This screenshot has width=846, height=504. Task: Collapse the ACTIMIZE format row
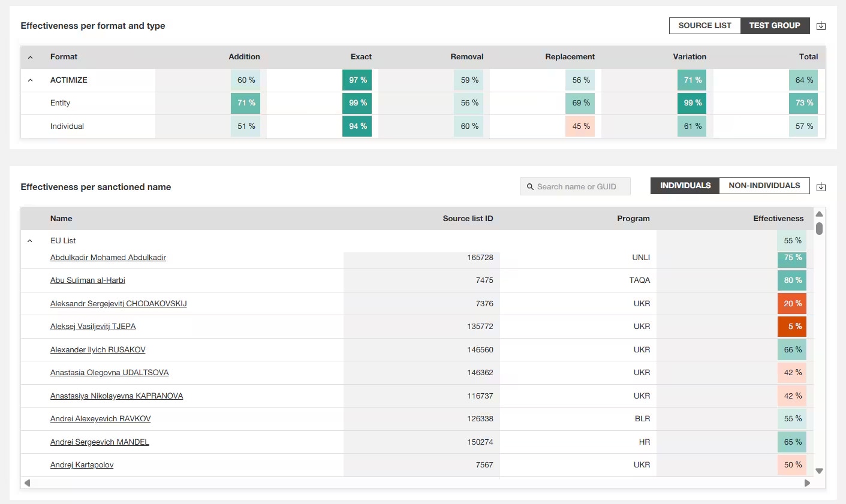31,80
